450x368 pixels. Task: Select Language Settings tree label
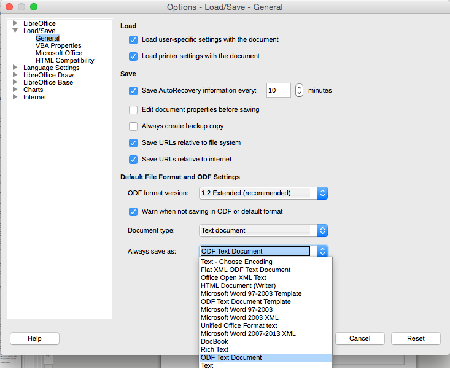point(51,68)
